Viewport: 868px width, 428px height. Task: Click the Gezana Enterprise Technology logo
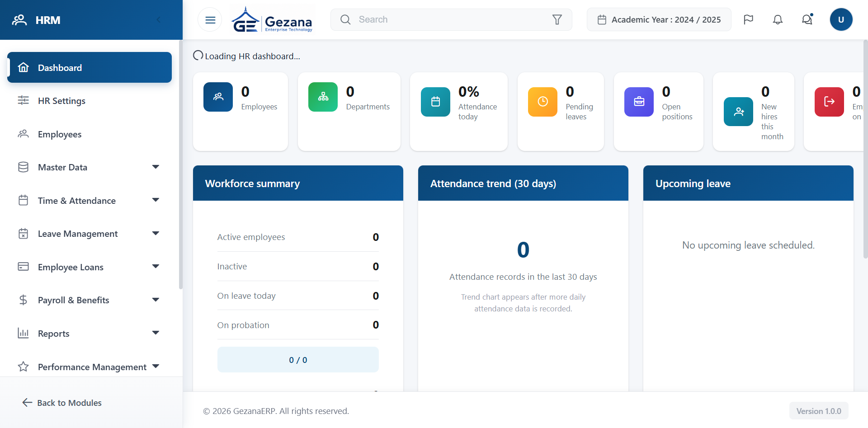(273, 20)
